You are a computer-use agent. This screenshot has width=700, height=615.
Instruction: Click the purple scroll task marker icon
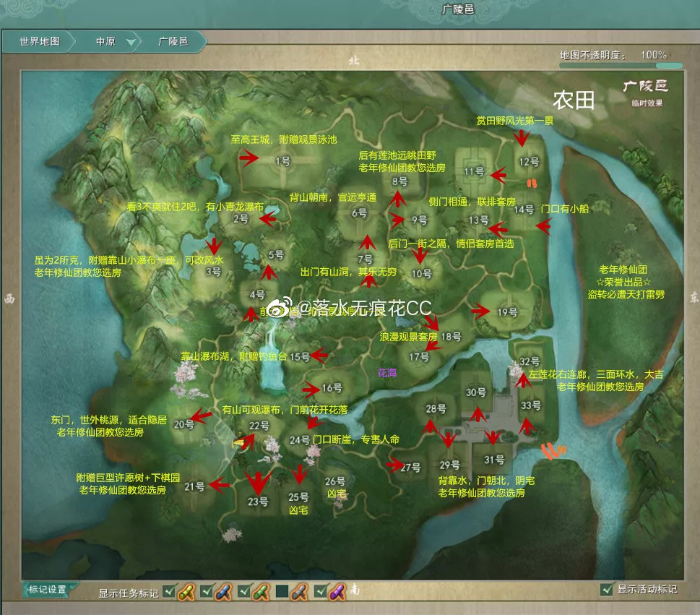[337, 592]
